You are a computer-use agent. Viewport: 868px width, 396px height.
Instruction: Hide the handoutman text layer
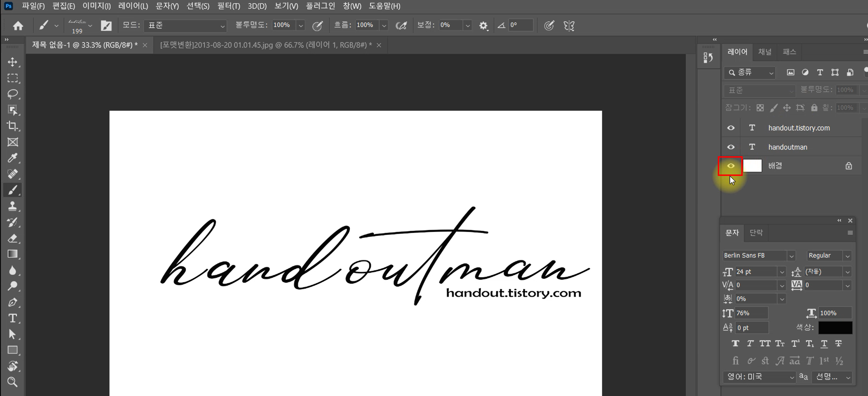pyautogui.click(x=731, y=147)
